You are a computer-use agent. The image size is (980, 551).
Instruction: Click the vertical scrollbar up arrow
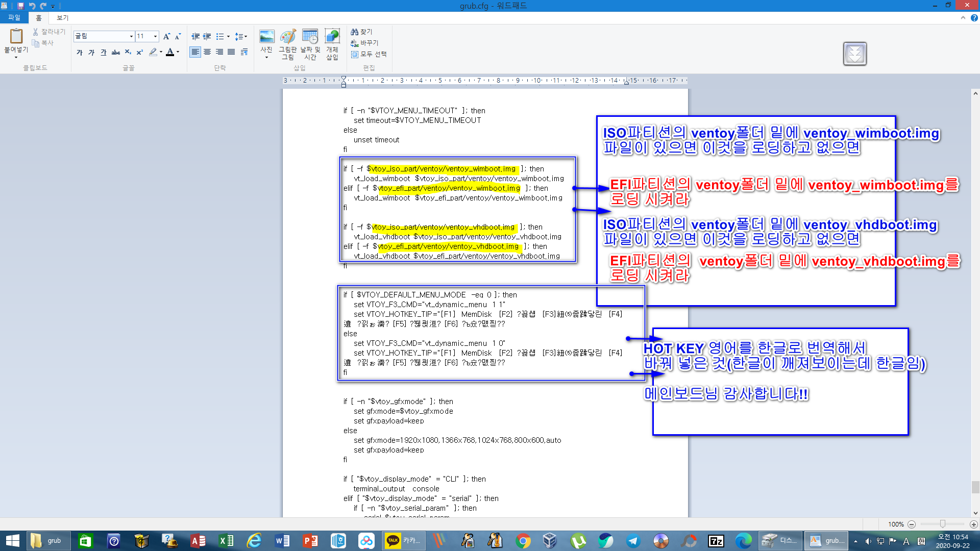tap(975, 93)
